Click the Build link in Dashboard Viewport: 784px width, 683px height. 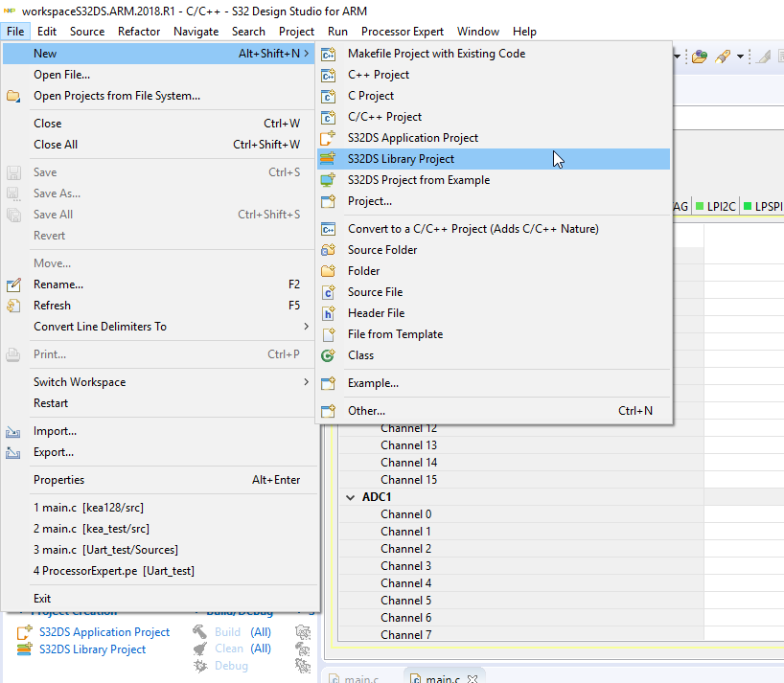227,632
